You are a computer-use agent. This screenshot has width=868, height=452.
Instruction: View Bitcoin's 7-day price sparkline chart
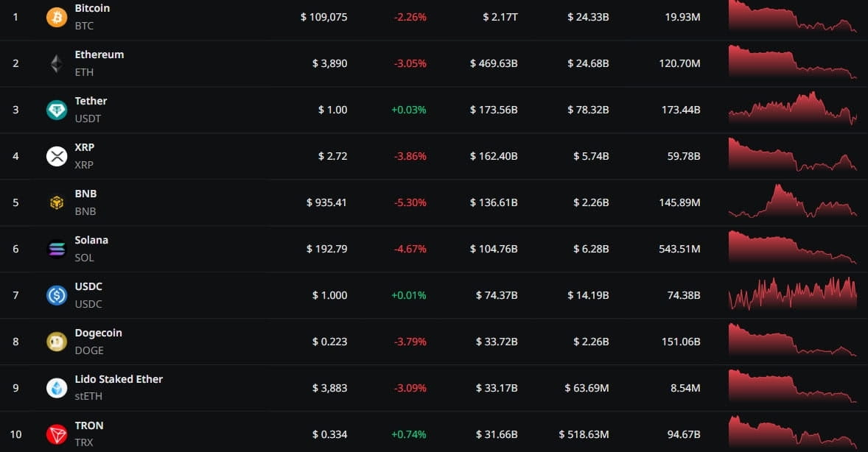pos(792,16)
